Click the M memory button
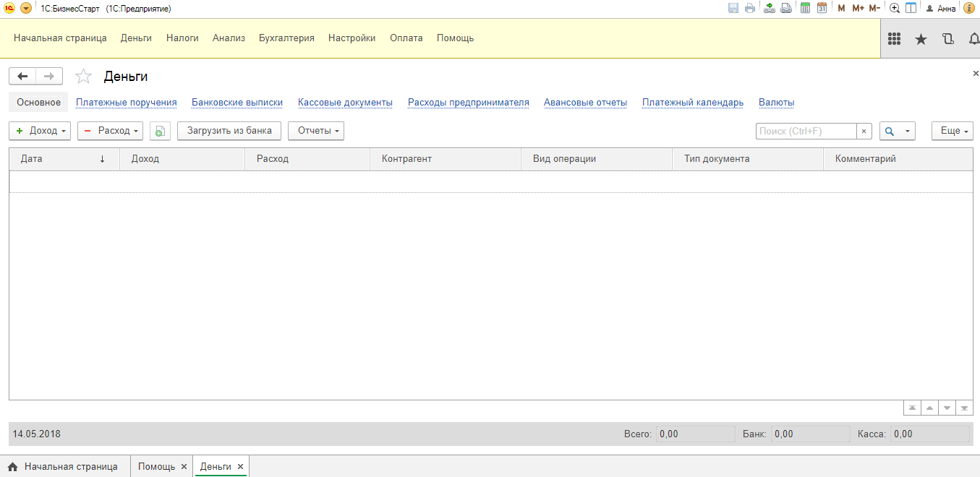Image resolution: width=980 pixels, height=477 pixels. pos(841,9)
